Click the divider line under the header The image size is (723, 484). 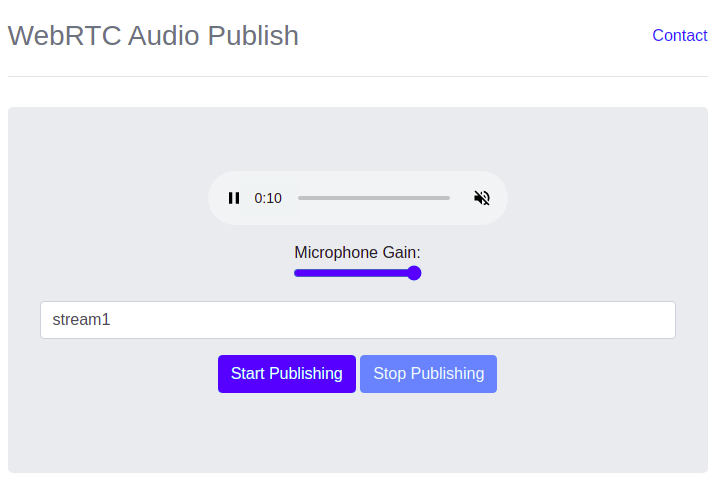tap(358, 77)
